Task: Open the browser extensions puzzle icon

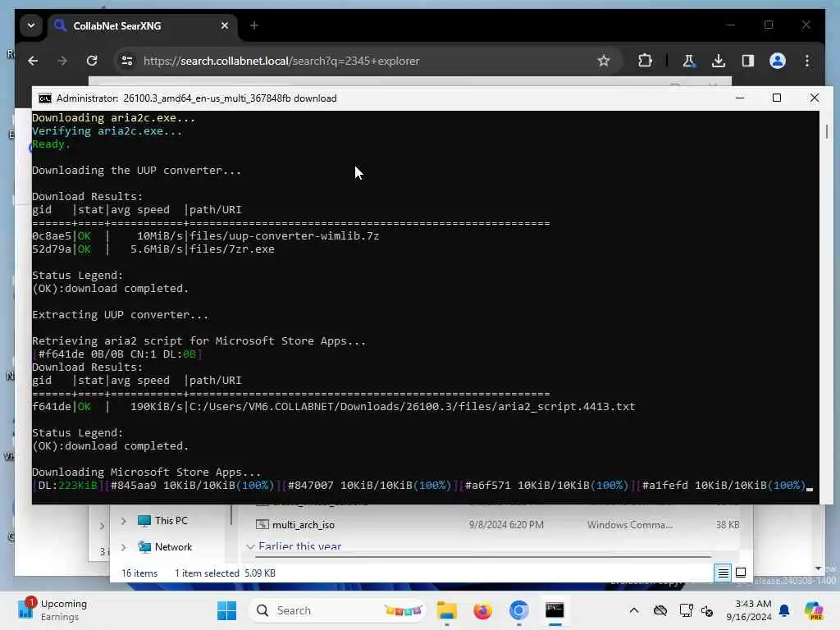Action: coord(645,61)
